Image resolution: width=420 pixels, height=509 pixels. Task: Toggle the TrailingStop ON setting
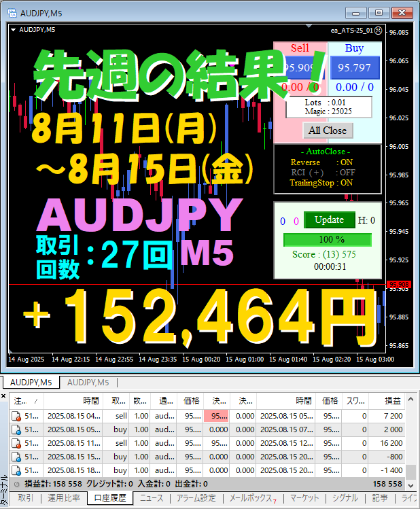[x=321, y=183]
